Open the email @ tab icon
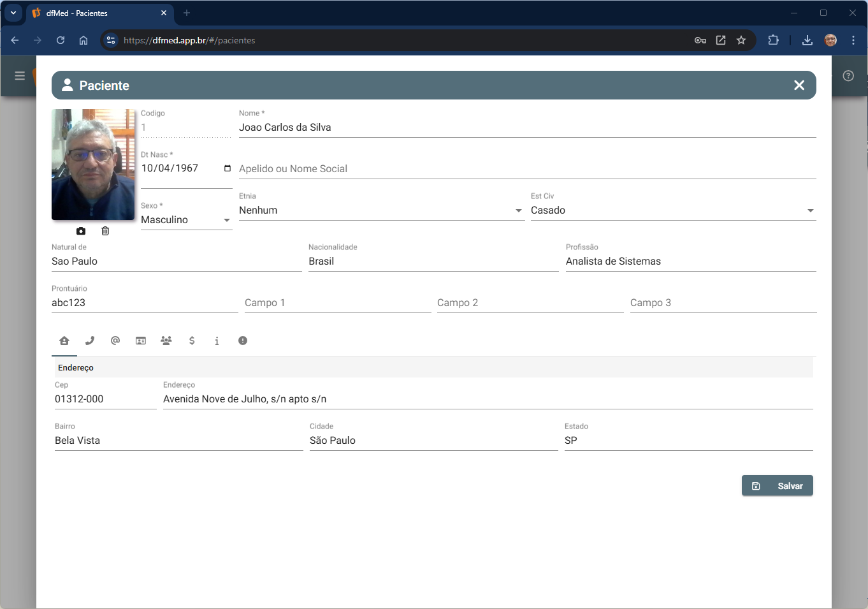 click(115, 341)
